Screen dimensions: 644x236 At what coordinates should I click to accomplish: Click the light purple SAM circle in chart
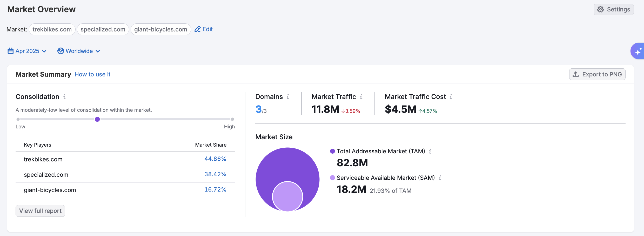pyautogui.click(x=287, y=196)
